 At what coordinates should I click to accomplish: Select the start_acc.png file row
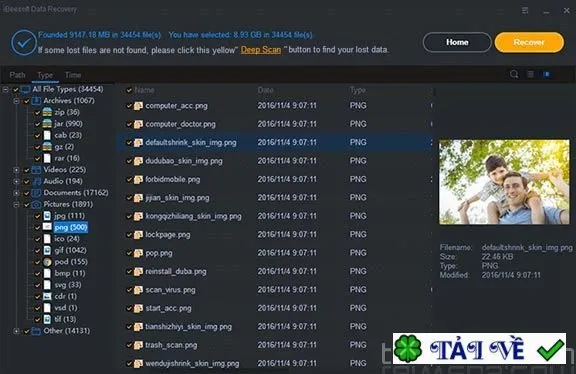click(x=274, y=308)
